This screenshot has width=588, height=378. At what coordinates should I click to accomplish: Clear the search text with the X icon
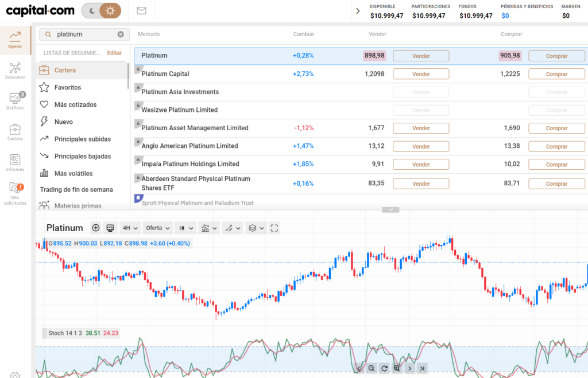(x=121, y=34)
